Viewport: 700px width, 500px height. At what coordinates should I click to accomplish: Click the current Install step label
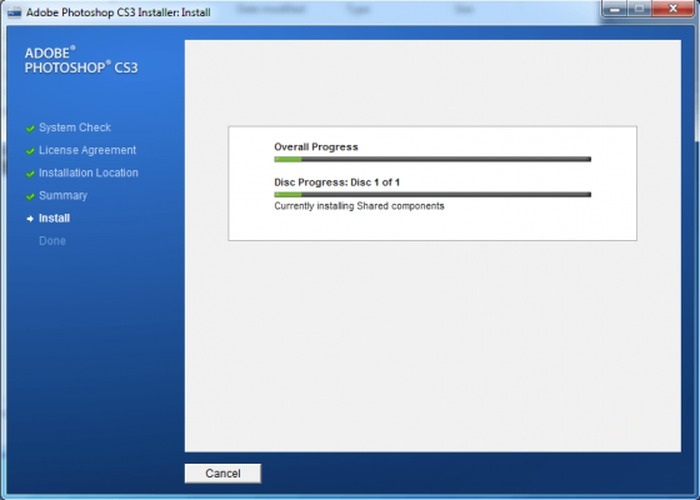pos(54,218)
